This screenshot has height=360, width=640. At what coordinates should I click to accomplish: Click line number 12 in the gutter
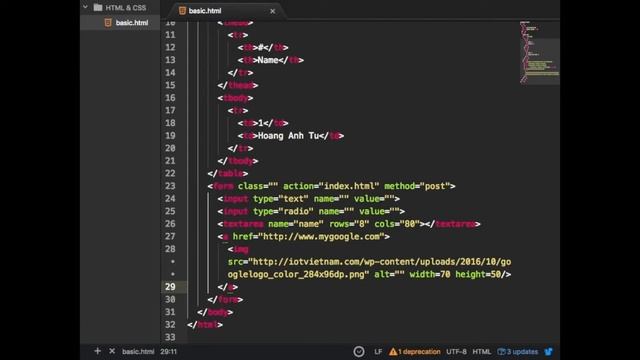point(170,47)
